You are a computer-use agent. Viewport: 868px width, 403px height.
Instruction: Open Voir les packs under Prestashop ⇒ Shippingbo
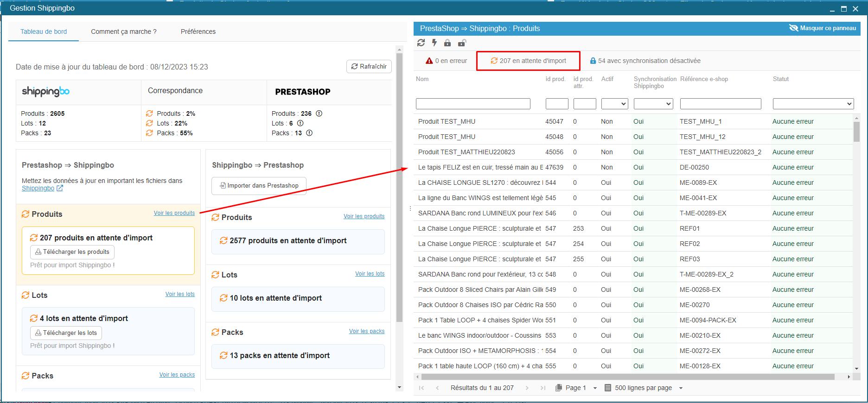click(x=177, y=375)
